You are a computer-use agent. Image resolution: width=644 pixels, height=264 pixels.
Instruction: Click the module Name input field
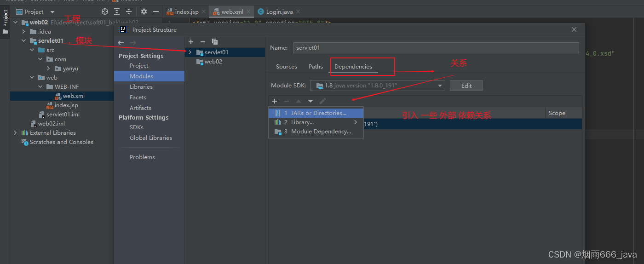coord(436,48)
